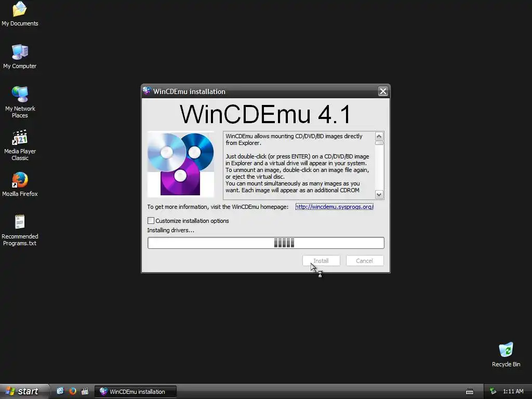Viewport: 532px width, 399px height.
Task: Click inside the WinCDEmu description text box
Action: coord(299,165)
